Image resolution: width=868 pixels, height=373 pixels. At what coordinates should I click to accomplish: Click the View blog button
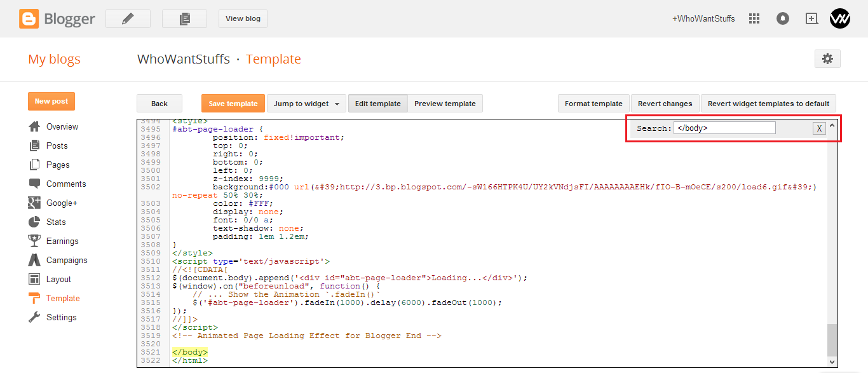243,18
